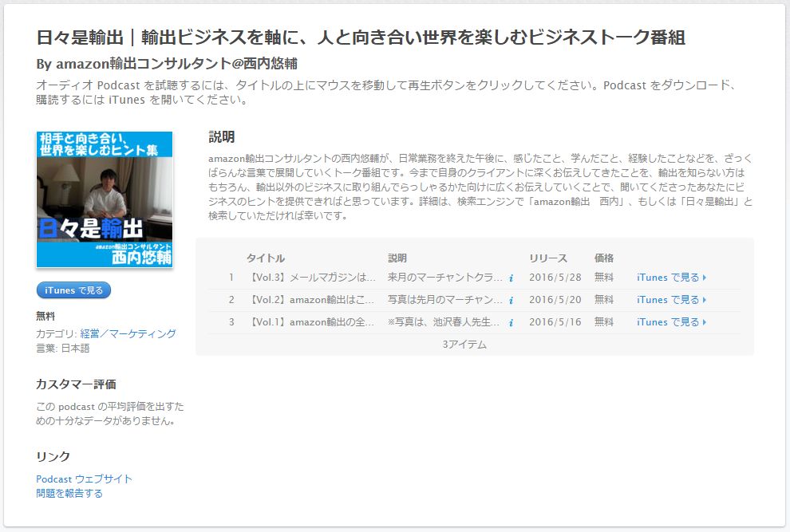790x532 pixels.
Task: Click info icon for Vol.3 episode
Action: [511, 278]
